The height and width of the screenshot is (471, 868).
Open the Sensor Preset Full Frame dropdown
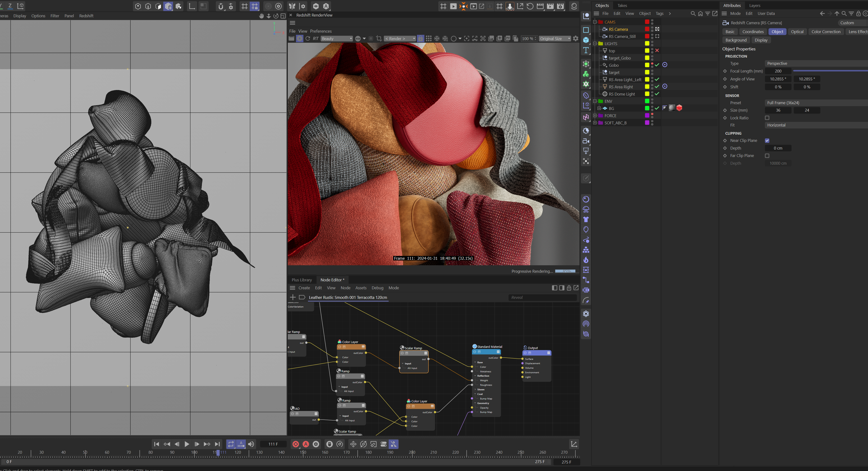click(x=816, y=103)
